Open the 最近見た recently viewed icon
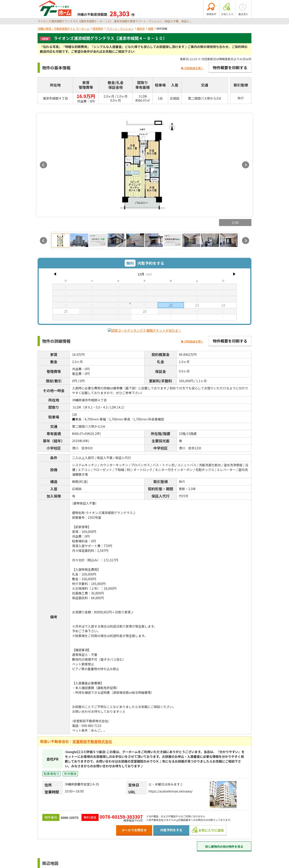This screenshot has height=868, width=289. click(243, 9)
